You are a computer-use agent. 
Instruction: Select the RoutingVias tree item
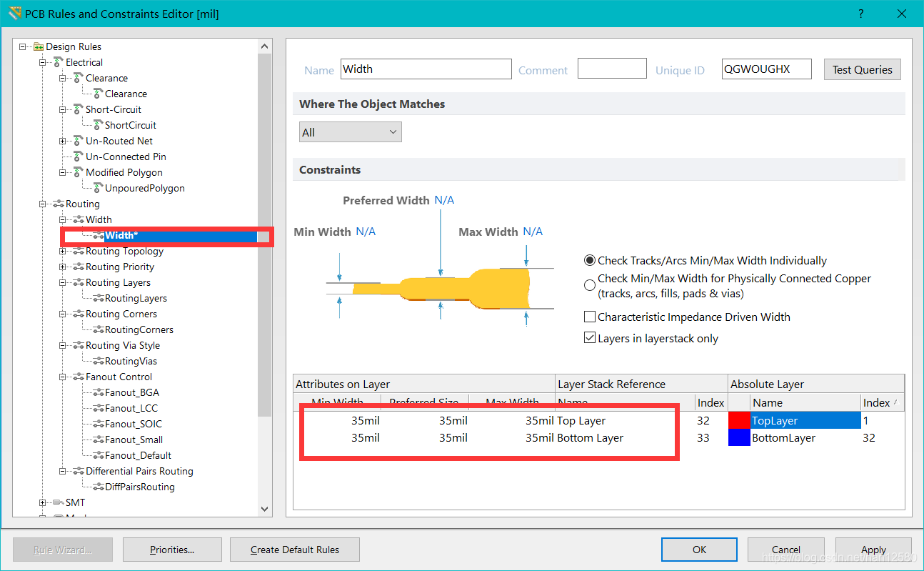pyautogui.click(x=131, y=361)
